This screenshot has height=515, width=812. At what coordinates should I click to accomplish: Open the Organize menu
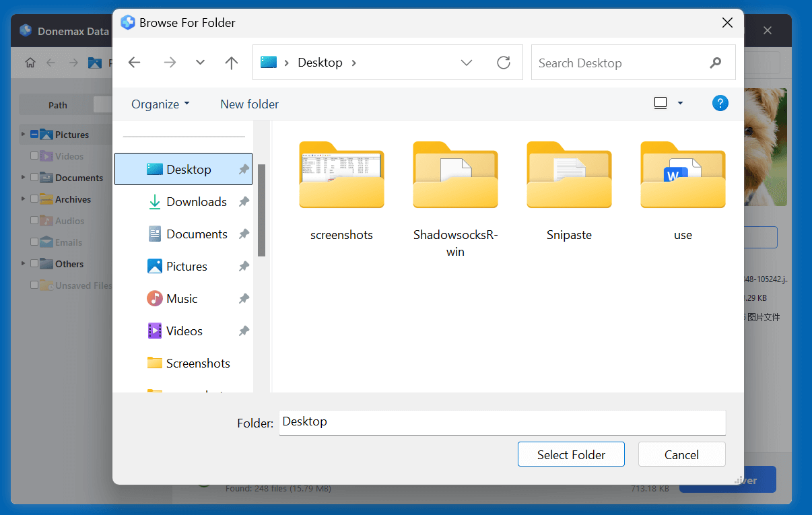coord(160,104)
